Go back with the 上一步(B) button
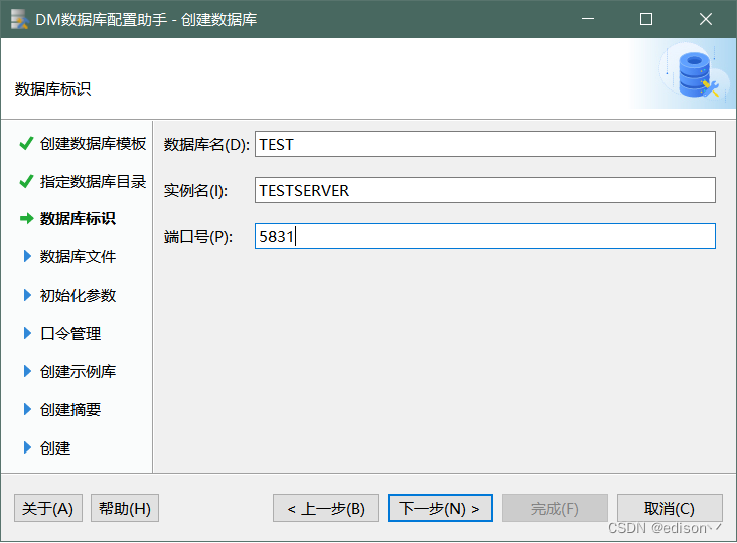Image resolution: width=737 pixels, height=543 pixels. 326,508
